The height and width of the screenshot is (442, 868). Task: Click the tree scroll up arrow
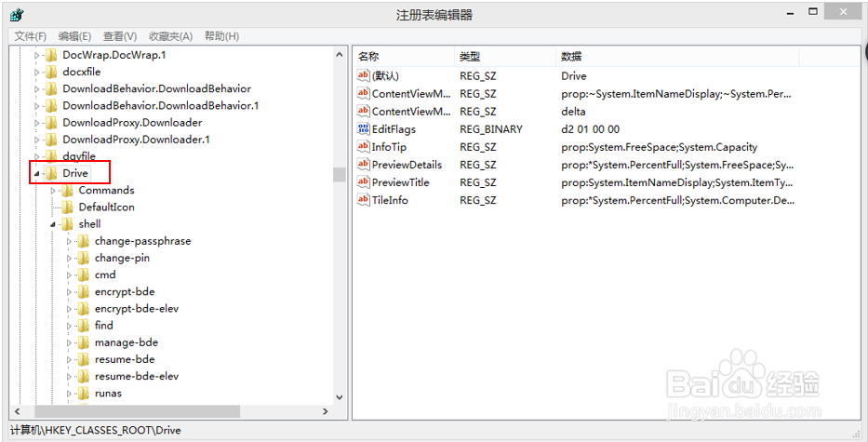[x=340, y=54]
